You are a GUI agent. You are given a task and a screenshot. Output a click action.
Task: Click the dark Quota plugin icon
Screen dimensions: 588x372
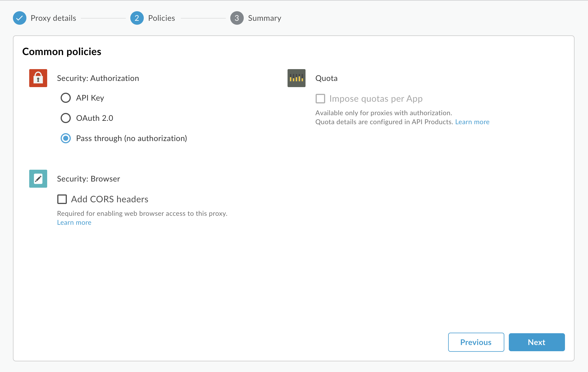(297, 78)
